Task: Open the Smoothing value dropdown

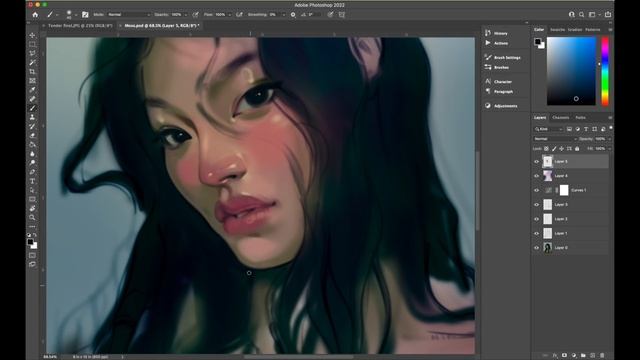Action: pos(284,15)
